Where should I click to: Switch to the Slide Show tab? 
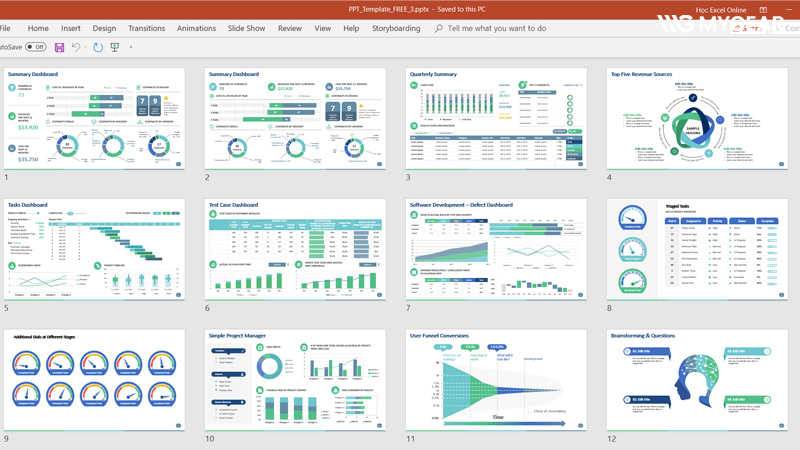246,28
